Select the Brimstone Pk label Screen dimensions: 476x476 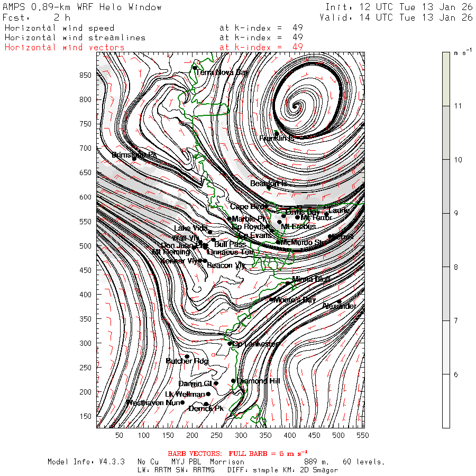tap(134, 155)
